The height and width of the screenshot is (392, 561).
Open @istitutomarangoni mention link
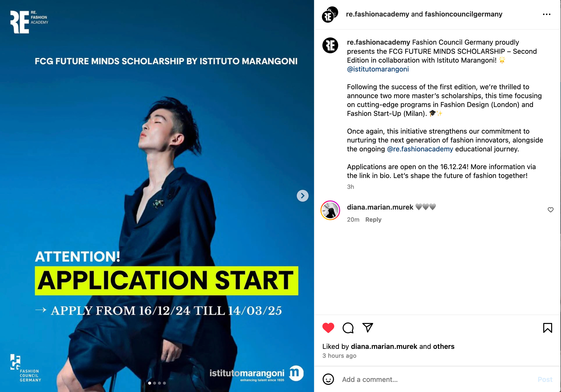(378, 69)
